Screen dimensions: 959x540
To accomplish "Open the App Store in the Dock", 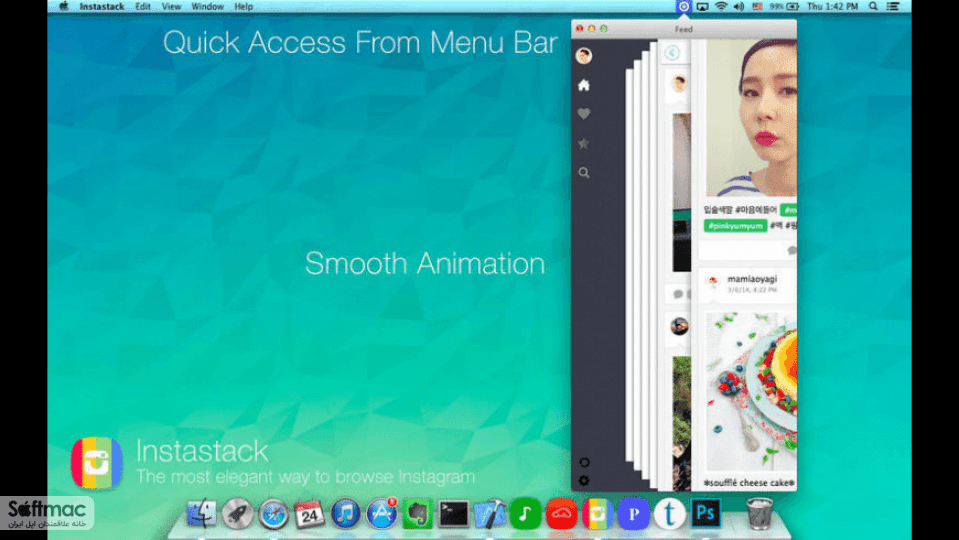I will [x=382, y=513].
